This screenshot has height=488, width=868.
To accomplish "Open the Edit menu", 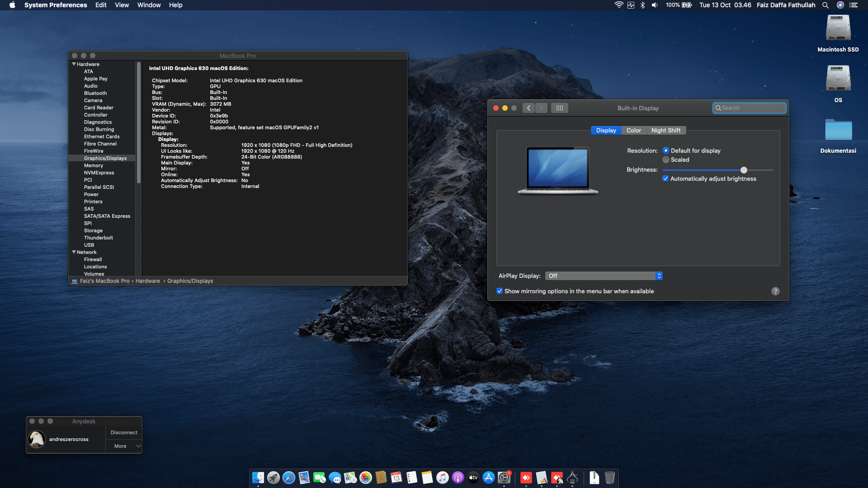I will 101,5.
